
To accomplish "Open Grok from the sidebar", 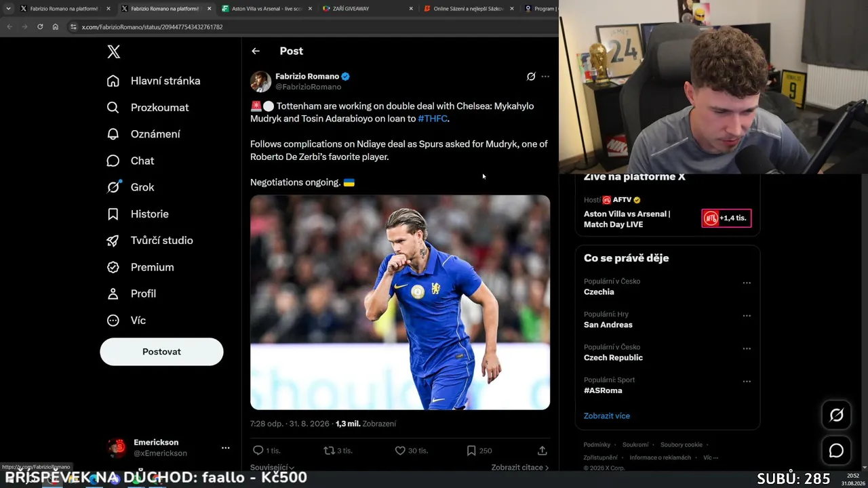I will pyautogui.click(x=130, y=187).
